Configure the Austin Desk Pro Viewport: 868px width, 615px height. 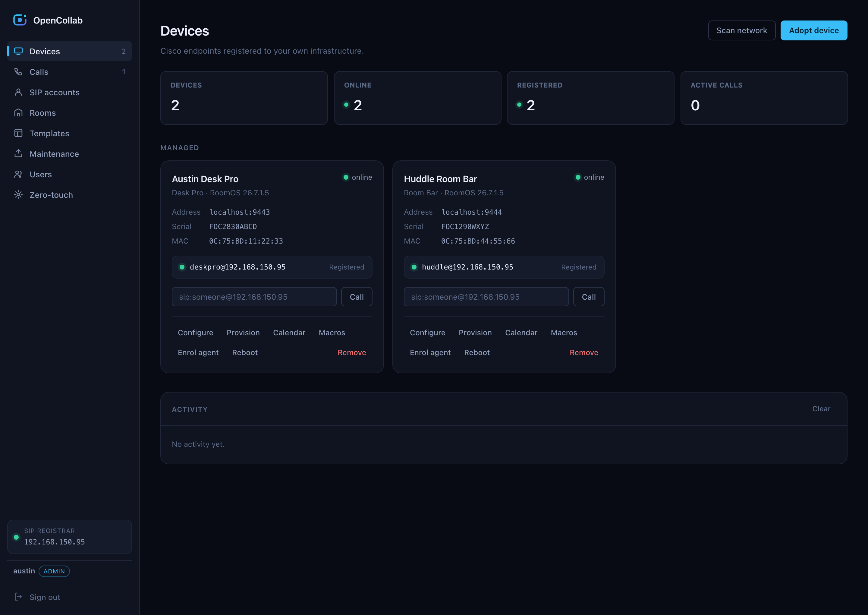click(x=195, y=332)
